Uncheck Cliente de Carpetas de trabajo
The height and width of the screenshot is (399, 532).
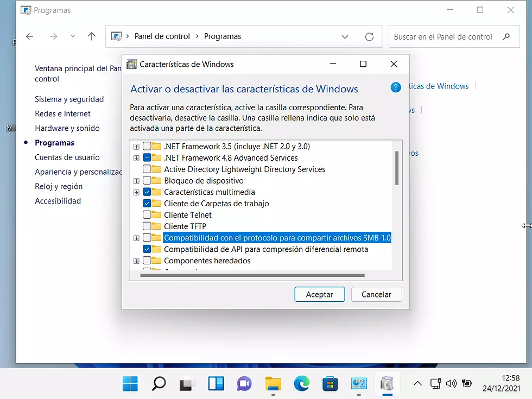pyautogui.click(x=147, y=203)
